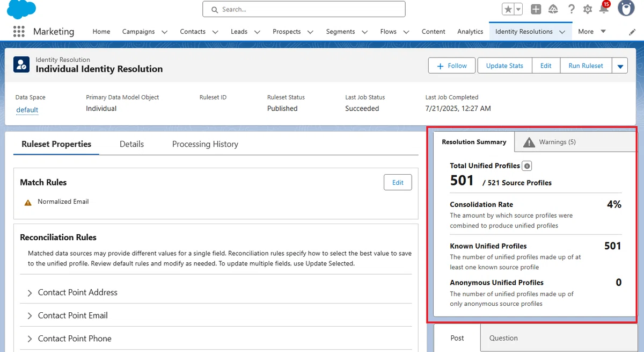Click the pencil icon to edit navigation
This screenshot has height=352, width=644.
632,32
